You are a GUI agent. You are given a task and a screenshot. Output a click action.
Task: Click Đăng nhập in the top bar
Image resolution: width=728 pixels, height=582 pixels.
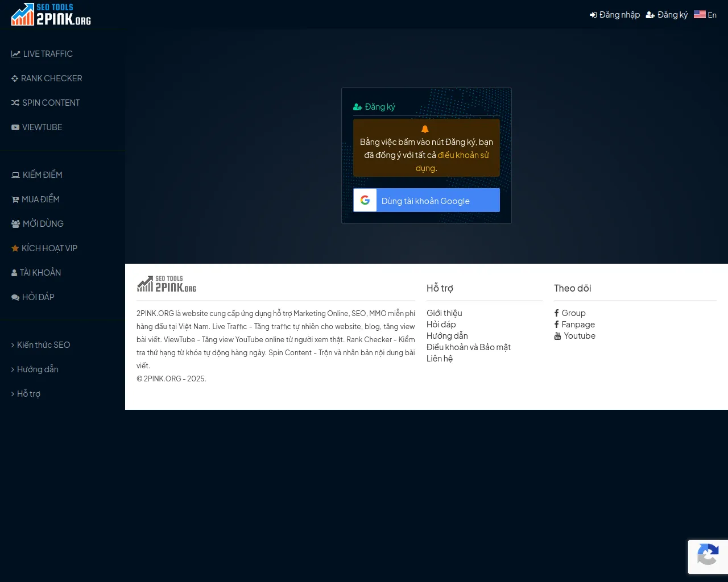pos(615,15)
